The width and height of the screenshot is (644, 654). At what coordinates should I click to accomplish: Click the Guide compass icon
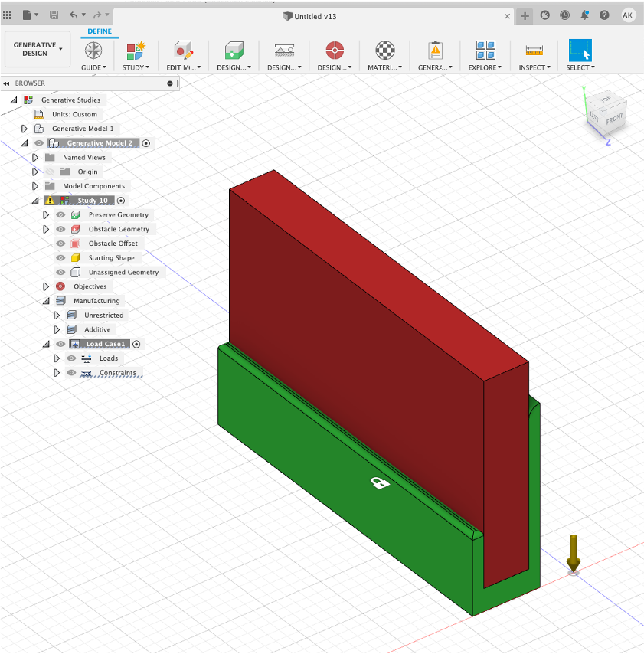[93, 51]
